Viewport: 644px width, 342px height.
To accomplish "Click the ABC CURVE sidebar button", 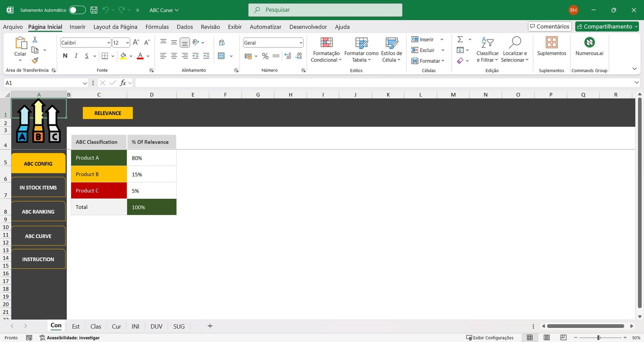I will [x=38, y=236].
